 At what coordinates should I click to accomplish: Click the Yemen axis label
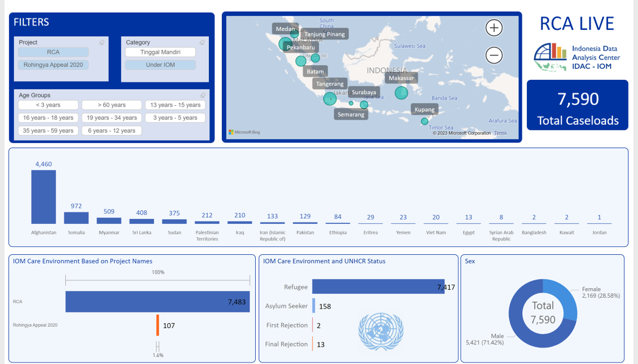point(403,233)
